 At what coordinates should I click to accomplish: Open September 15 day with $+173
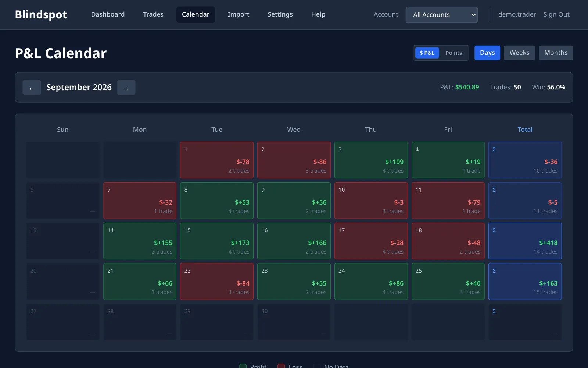pos(217,241)
